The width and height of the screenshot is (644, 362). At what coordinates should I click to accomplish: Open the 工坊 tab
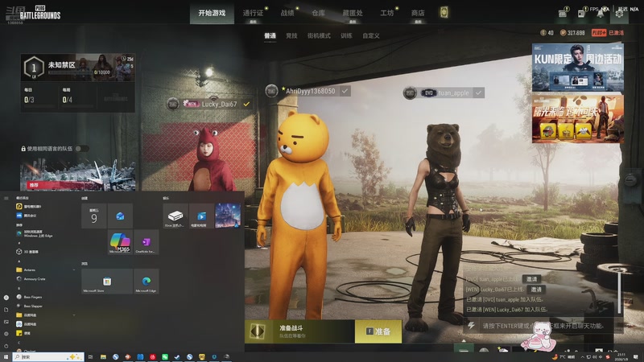coord(387,13)
